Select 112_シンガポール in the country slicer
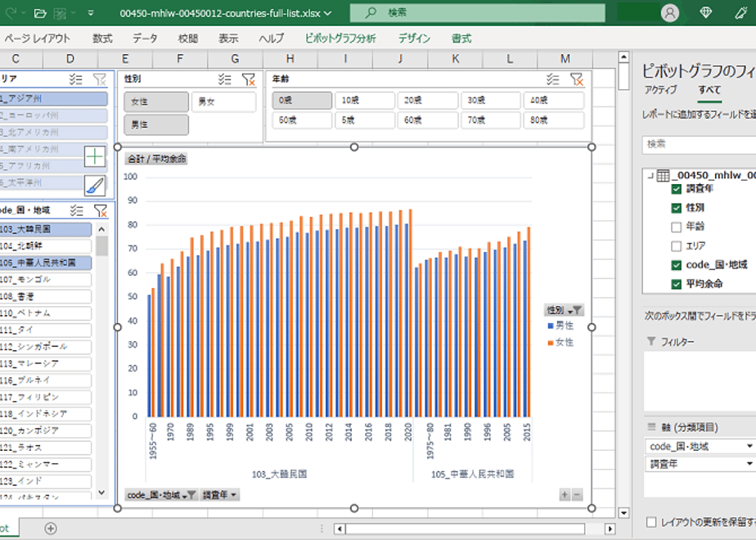 click(45, 347)
